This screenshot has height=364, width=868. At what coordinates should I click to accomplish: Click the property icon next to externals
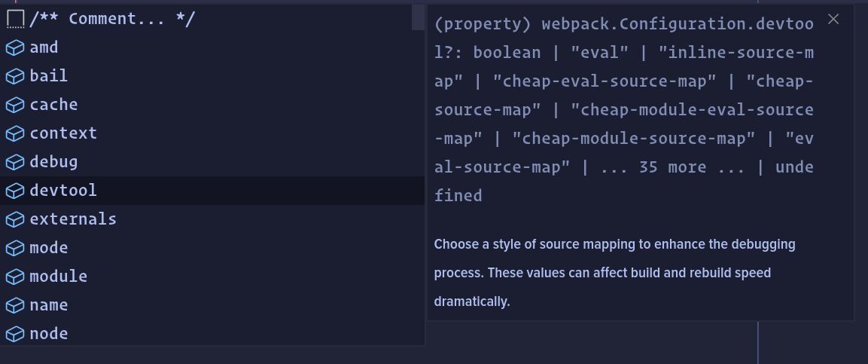15,219
